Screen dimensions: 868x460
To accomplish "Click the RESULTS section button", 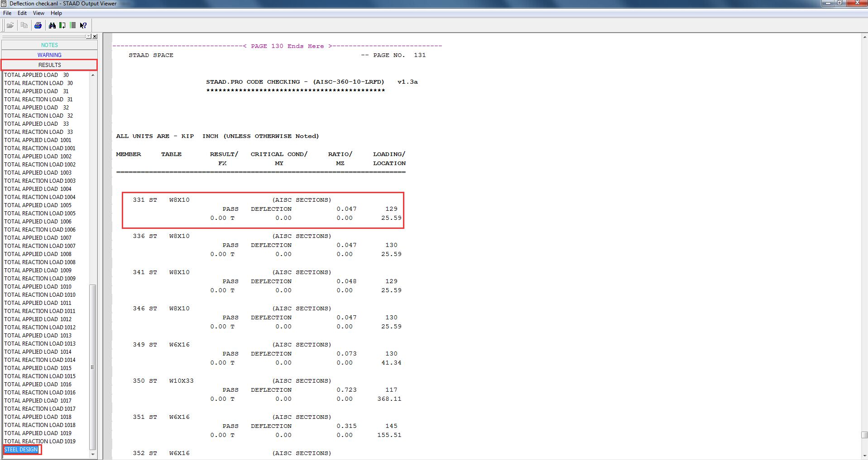I will [49, 65].
